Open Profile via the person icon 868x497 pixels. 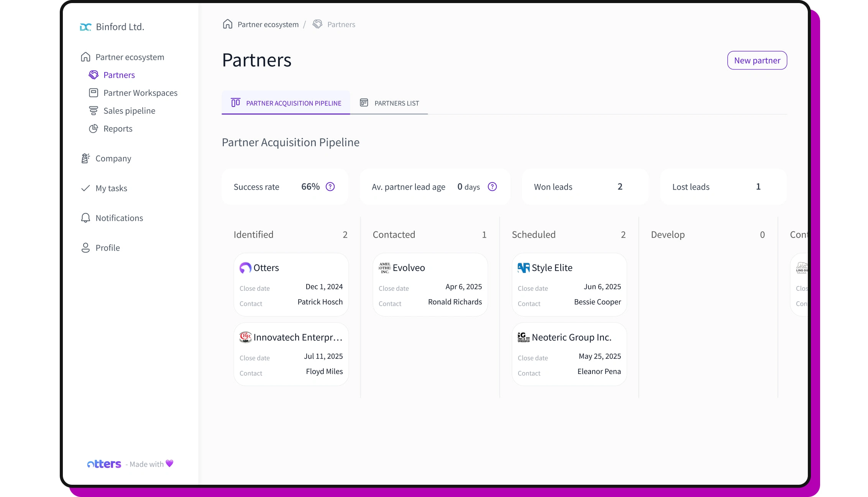(x=85, y=248)
